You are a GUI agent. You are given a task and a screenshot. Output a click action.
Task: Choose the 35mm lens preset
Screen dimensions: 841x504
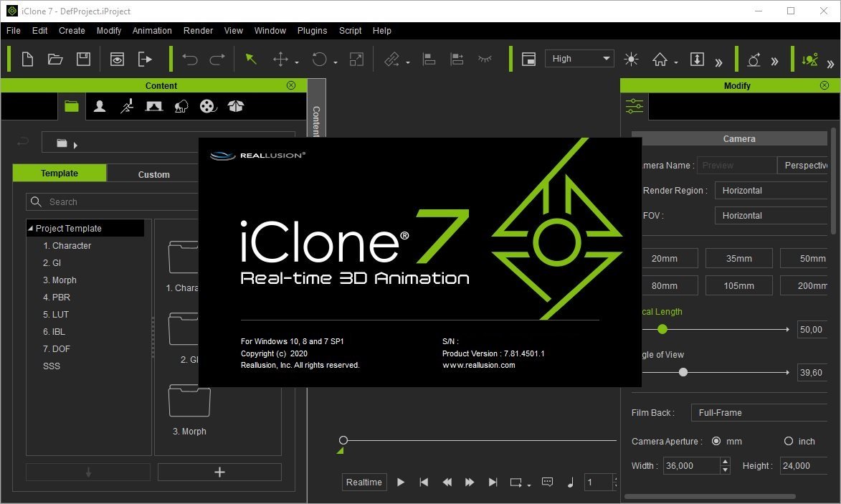tap(738, 258)
